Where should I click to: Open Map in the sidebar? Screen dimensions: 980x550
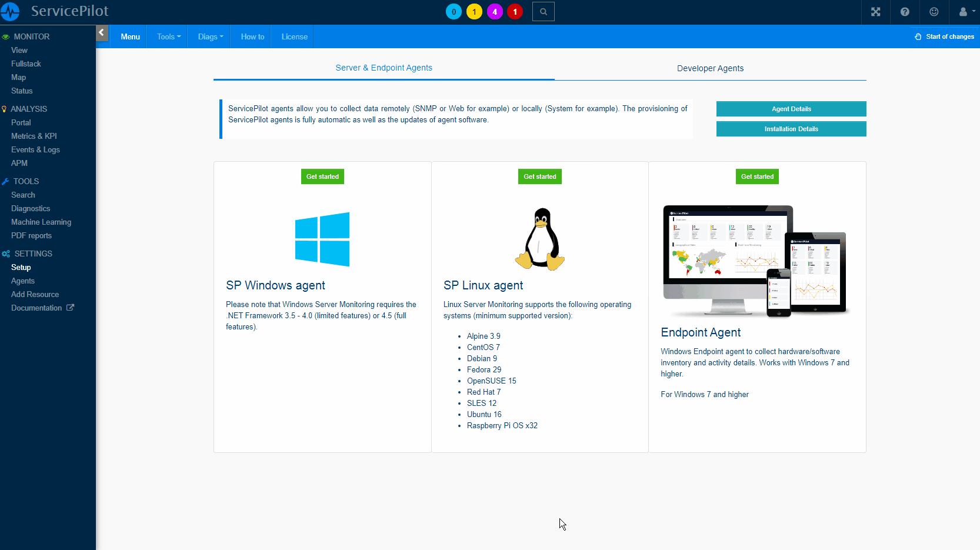coord(18,77)
